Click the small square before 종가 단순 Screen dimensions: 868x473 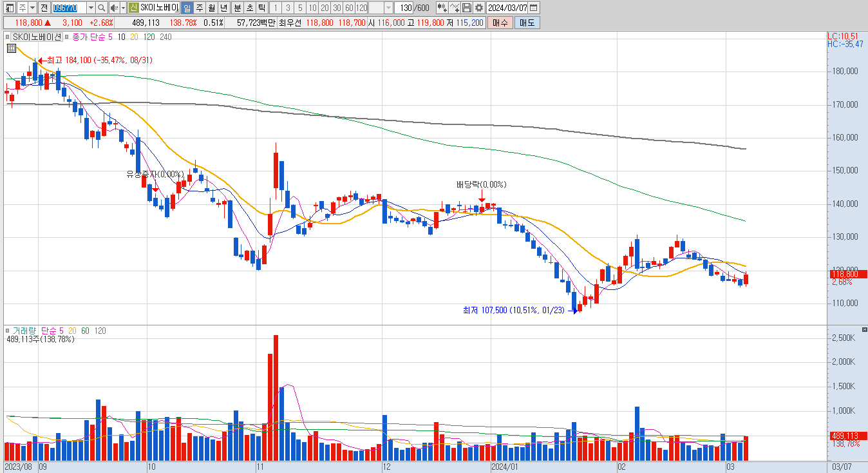(67, 37)
